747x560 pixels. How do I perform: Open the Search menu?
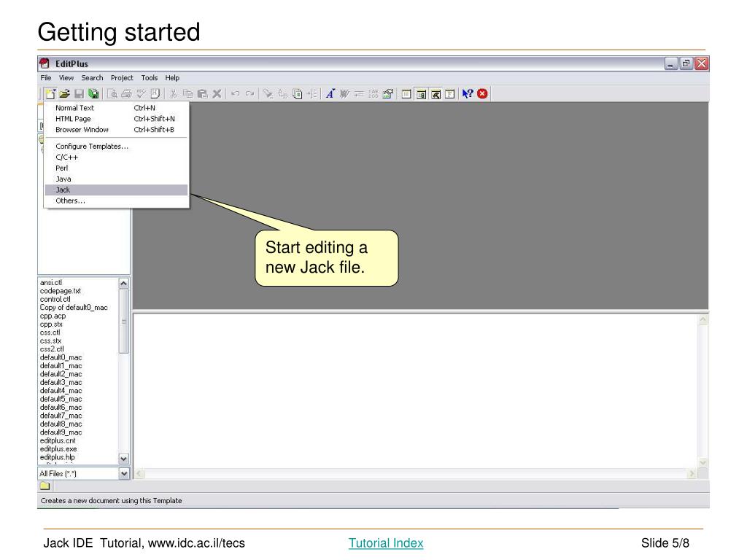point(92,77)
